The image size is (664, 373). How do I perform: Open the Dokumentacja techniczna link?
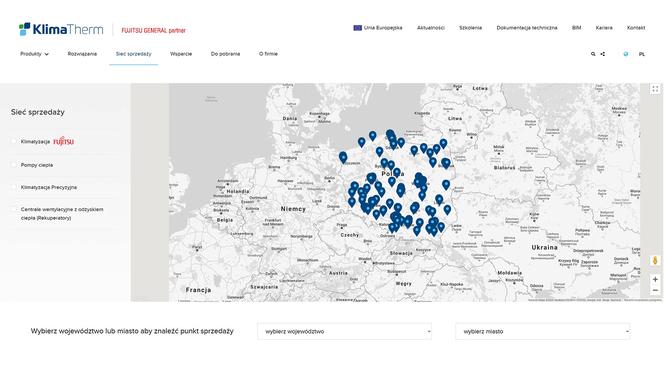pos(527,28)
